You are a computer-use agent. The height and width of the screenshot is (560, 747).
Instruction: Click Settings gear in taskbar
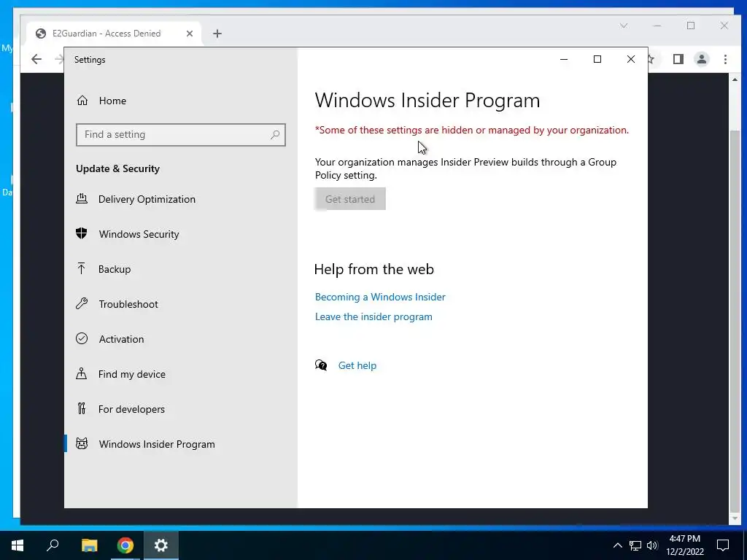(x=161, y=545)
